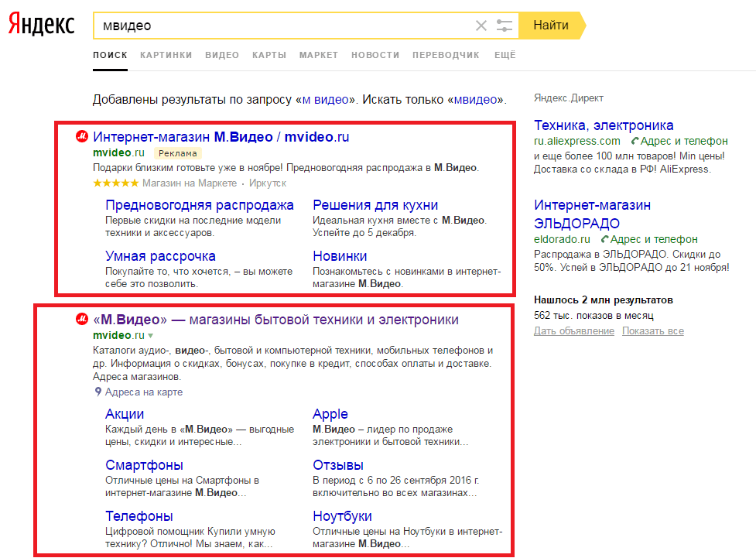Click the map pin icon near Адреса на карте
The image size is (756, 558).
[x=97, y=392]
